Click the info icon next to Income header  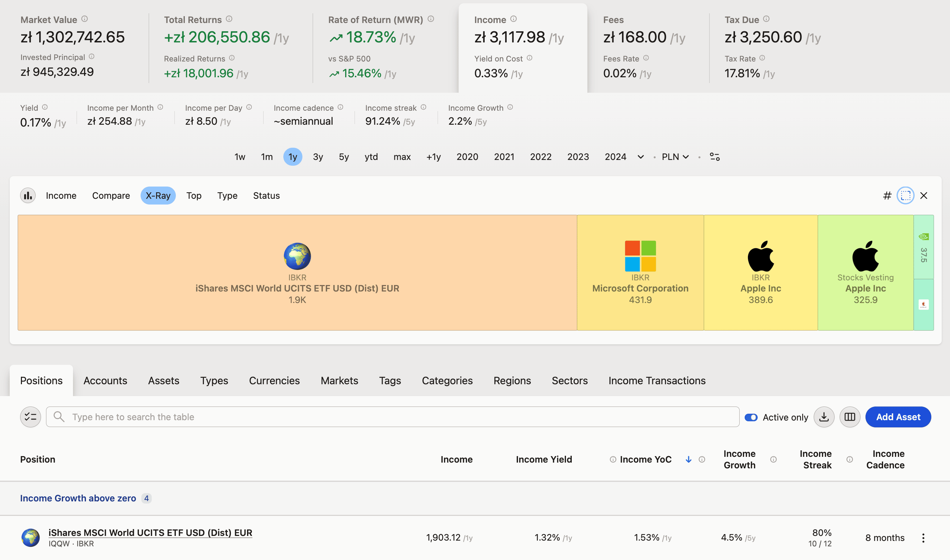(x=513, y=18)
